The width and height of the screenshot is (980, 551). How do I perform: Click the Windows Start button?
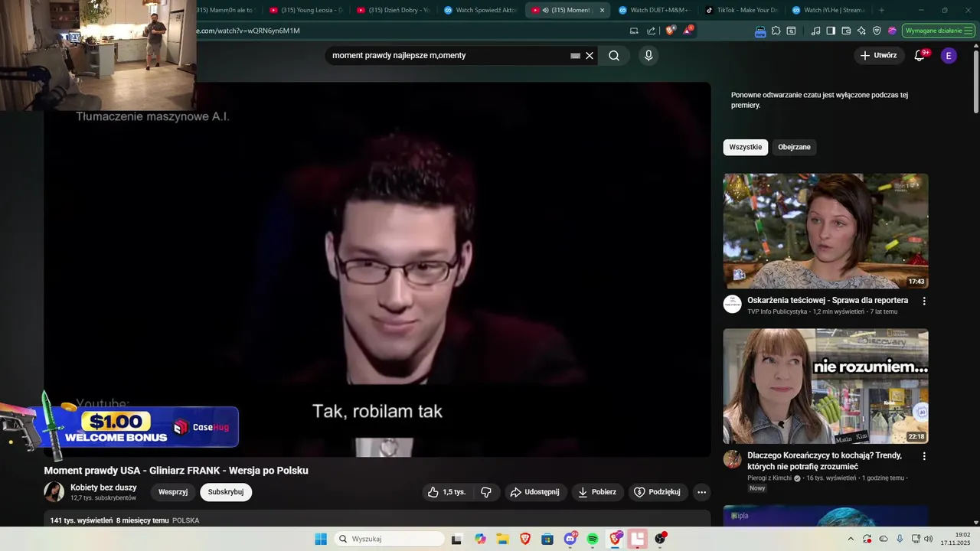point(321,539)
